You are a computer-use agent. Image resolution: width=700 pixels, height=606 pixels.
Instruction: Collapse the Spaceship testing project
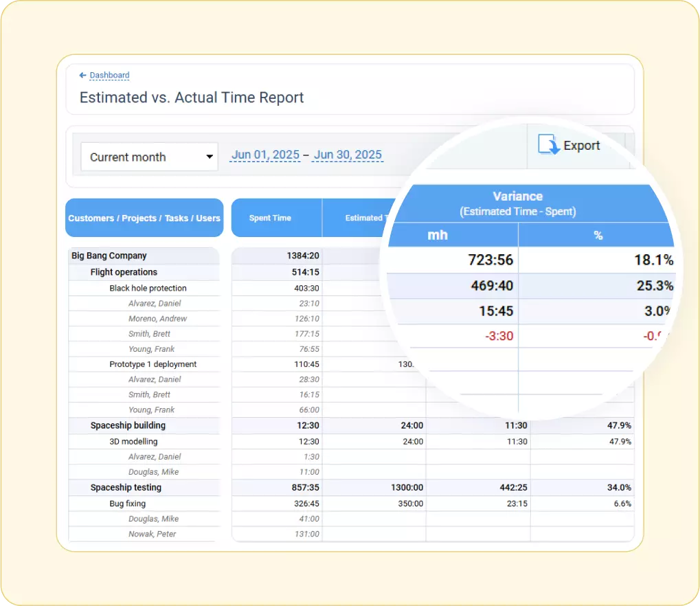[126, 487]
